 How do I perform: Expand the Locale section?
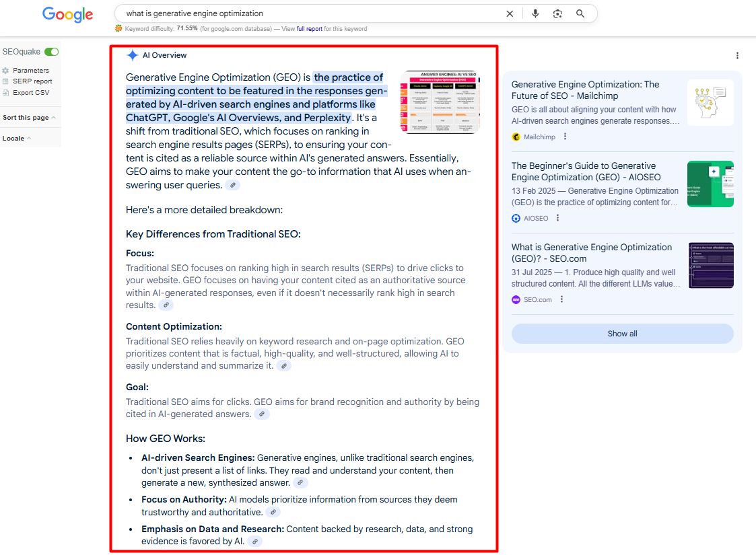click(x=17, y=139)
